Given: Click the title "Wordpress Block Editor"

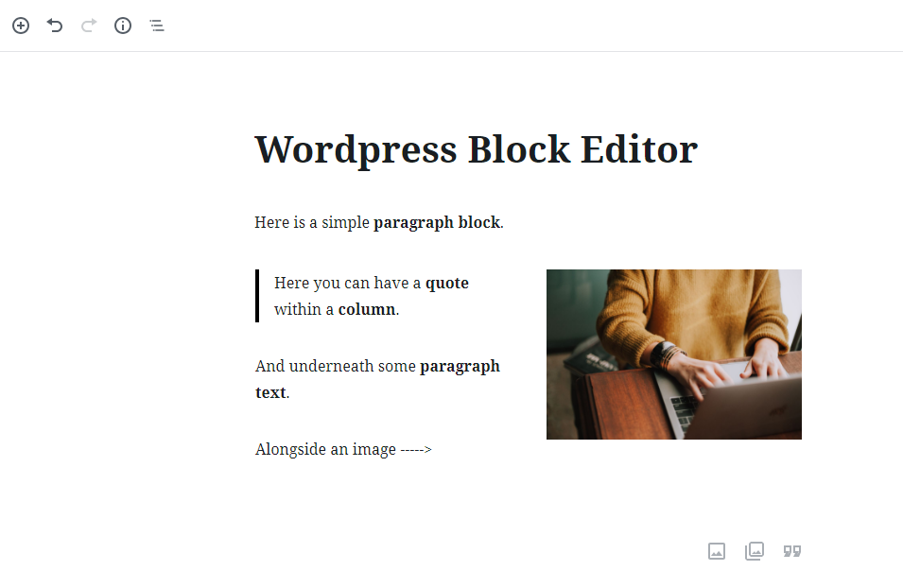Looking at the screenshot, I should 477,149.
